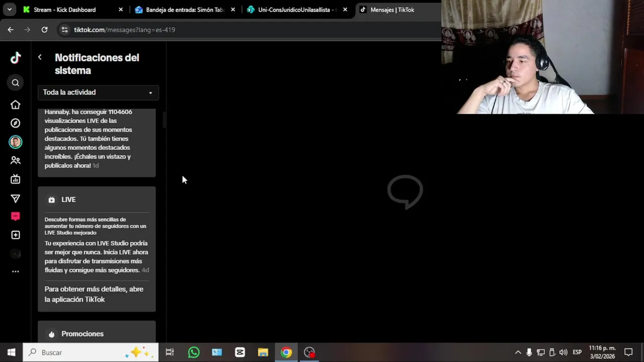Open WhatsApp from taskbar
The height and width of the screenshot is (362, 644).
[x=194, y=352]
